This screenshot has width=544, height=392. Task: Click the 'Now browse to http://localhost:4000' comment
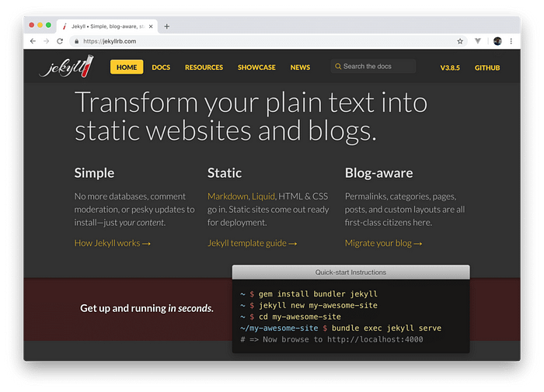click(x=332, y=340)
